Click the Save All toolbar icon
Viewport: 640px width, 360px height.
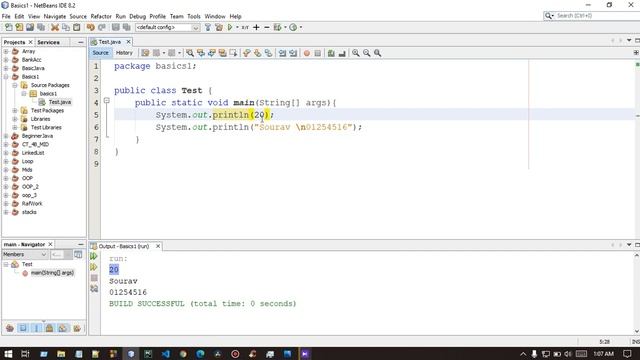41,27
